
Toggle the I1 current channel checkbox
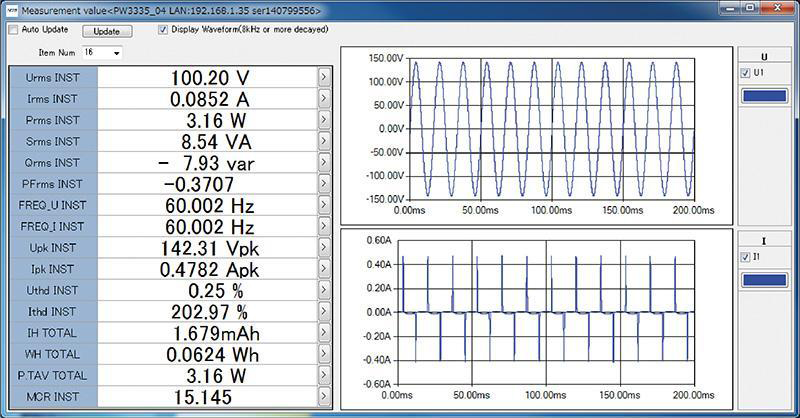746,257
